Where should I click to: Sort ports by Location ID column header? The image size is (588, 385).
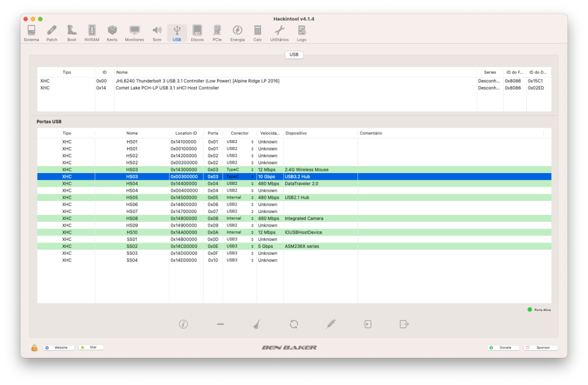point(186,134)
